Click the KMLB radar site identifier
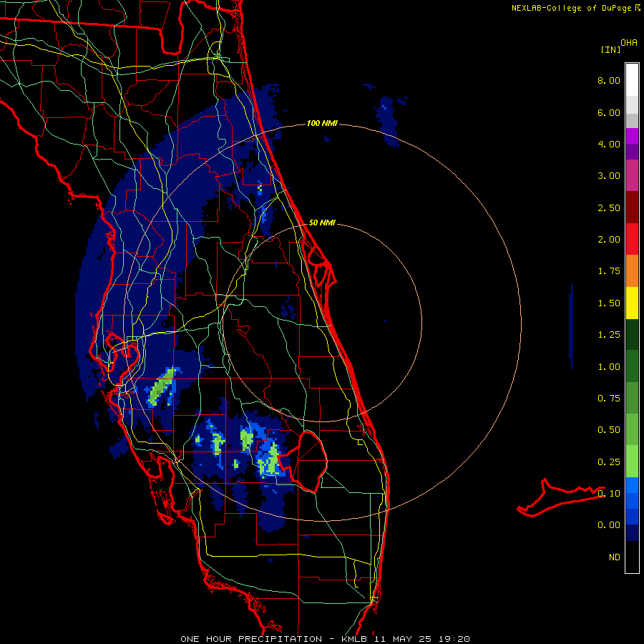 (354, 639)
